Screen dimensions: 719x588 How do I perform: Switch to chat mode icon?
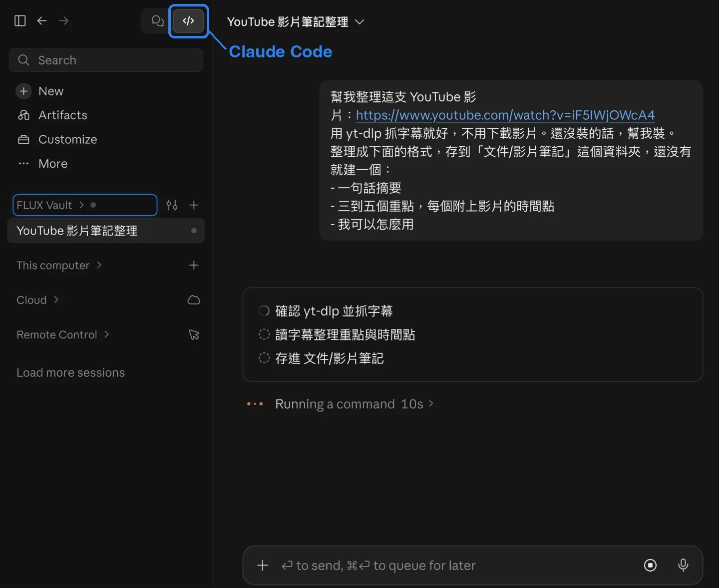[157, 21]
